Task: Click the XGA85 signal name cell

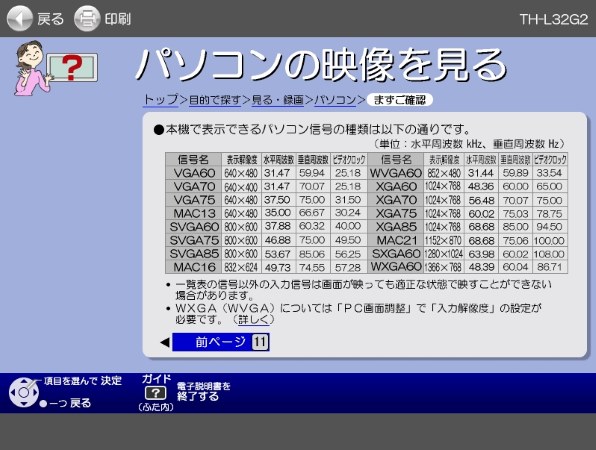Action: click(396, 227)
